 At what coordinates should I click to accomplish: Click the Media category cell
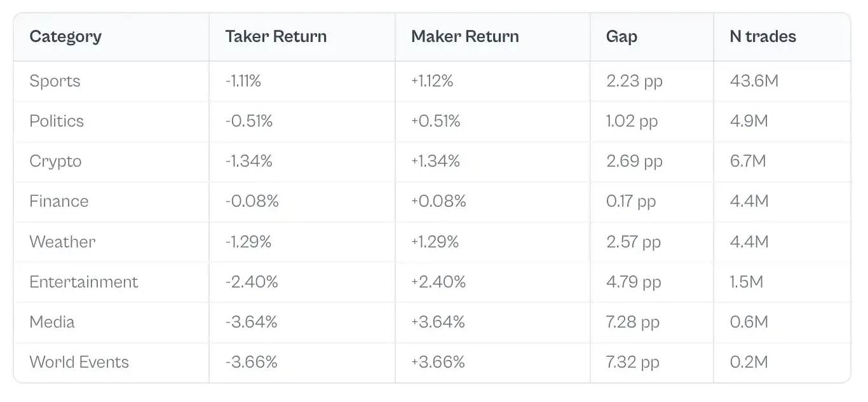[52, 322]
